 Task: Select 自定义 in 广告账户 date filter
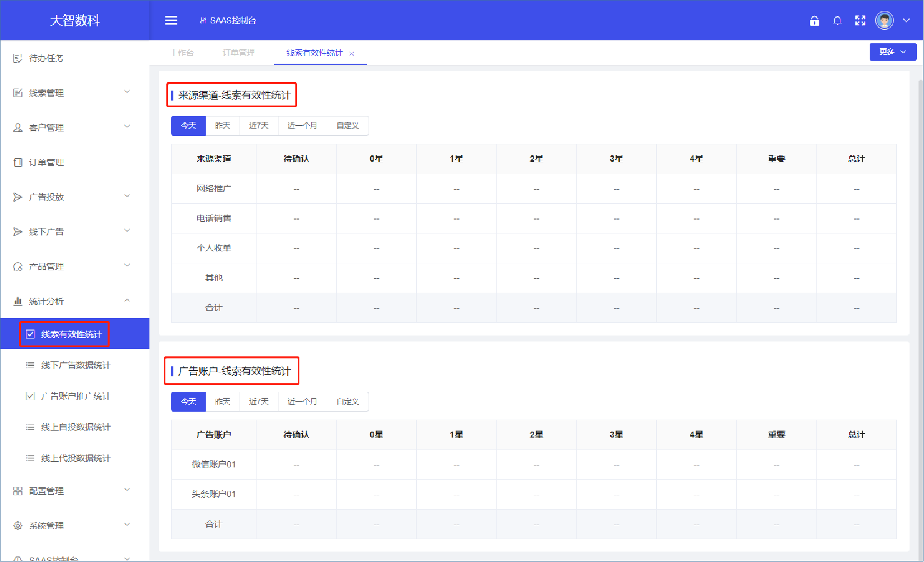[x=348, y=402]
